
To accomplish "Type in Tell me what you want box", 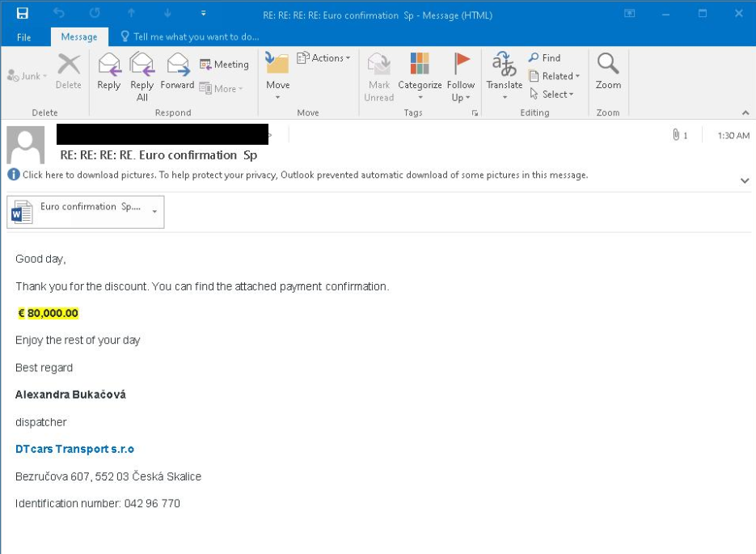I will (196, 37).
